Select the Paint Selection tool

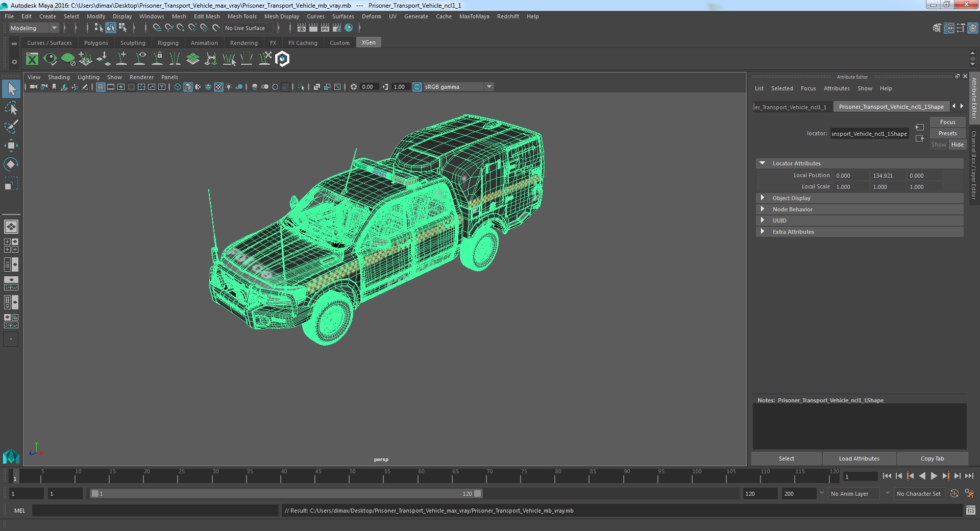tap(11, 127)
